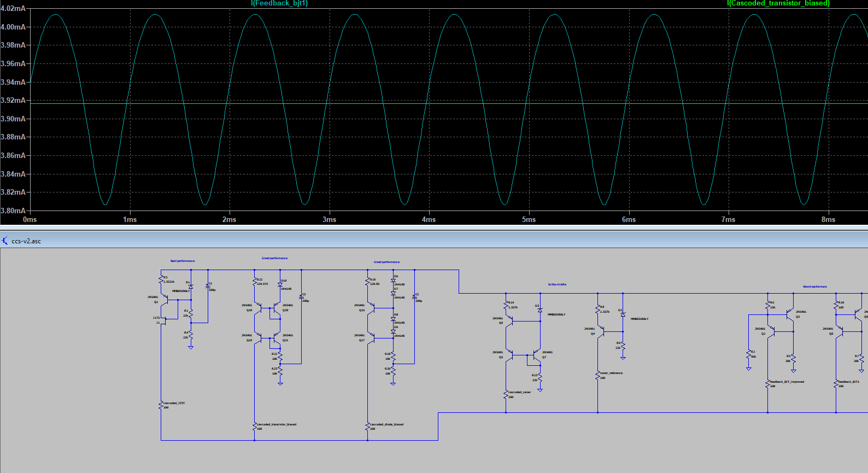Select the "In the middle" comment text
The width and height of the screenshot is (868, 473).
(x=557, y=284)
